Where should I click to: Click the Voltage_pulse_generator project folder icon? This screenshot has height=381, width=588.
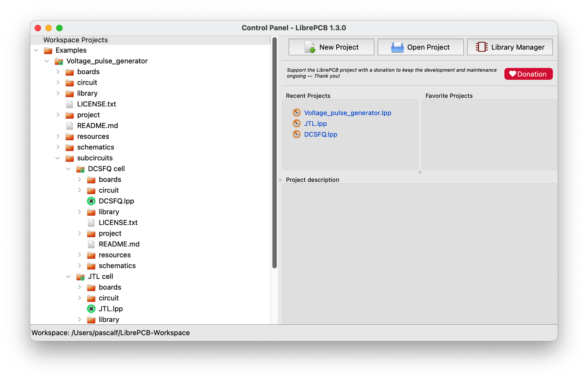click(x=59, y=61)
